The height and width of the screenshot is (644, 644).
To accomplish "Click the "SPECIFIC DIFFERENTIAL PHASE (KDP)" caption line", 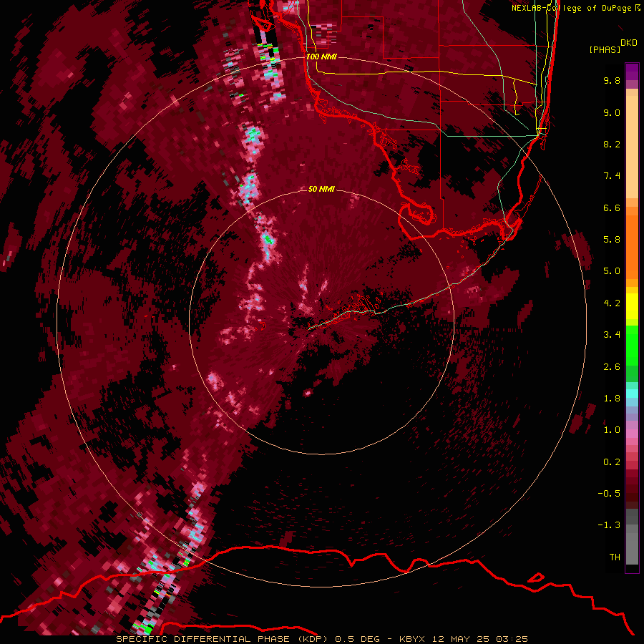I will [321, 639].
